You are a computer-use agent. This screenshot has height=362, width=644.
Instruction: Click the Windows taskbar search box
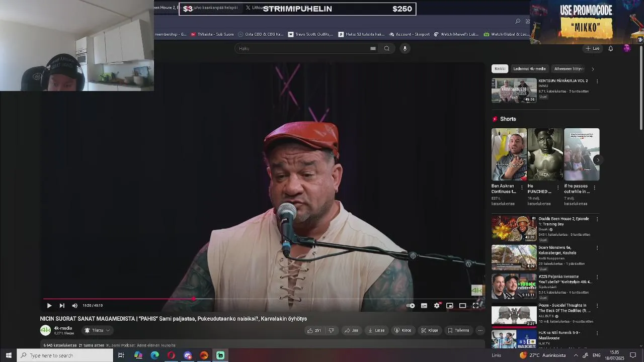(x=65, y=355)
